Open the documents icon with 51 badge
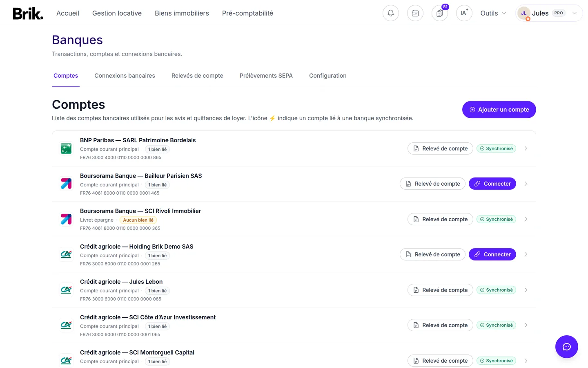 440,13
